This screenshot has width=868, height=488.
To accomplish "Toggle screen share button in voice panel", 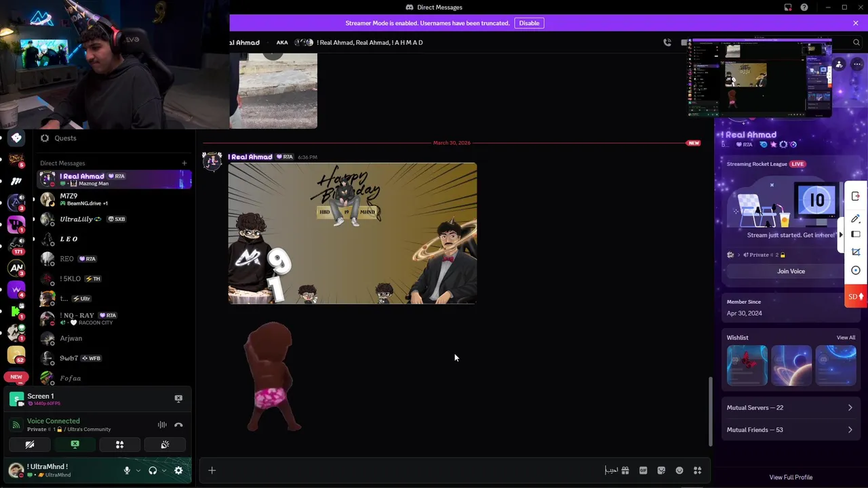I will click(x=75, y=445).
